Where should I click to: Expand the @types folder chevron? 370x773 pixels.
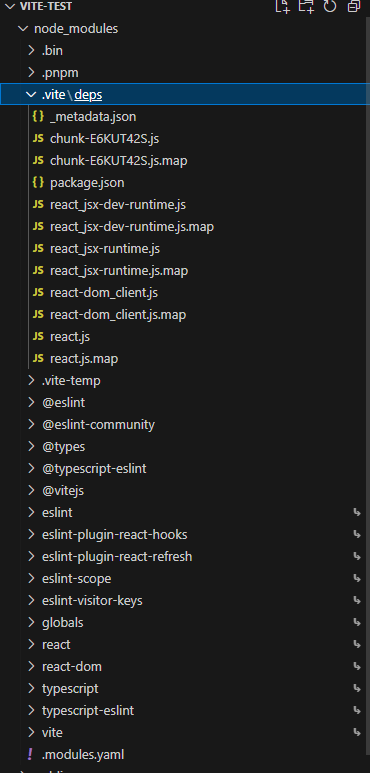tap(32, 447)
